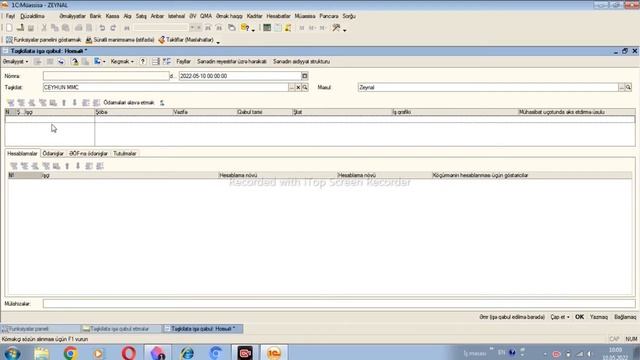The image size is (640, 360).
Task: Click the Fayllar button in form toolbar
Action: coord(183,62)
